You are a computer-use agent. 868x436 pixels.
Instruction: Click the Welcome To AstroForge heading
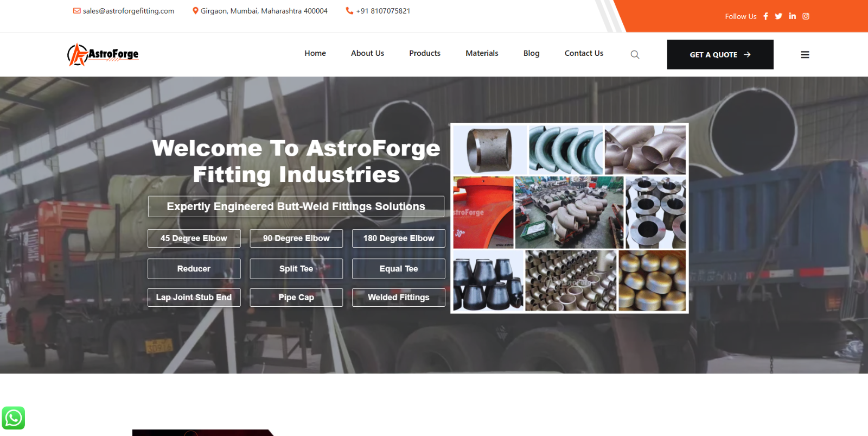tap(296, 161)
